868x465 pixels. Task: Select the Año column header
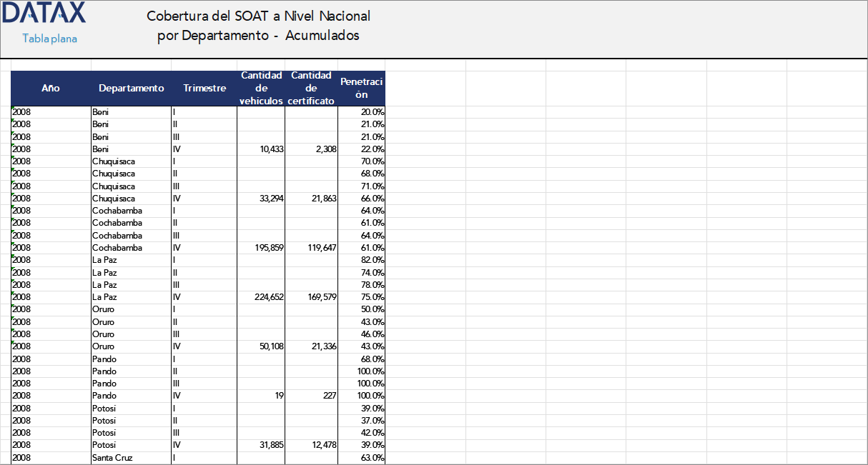(x=51, y=88)
